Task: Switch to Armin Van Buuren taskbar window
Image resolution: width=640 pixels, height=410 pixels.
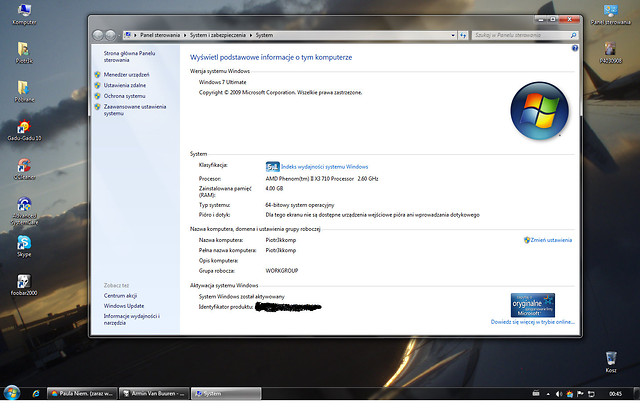Action: point(154,394)
